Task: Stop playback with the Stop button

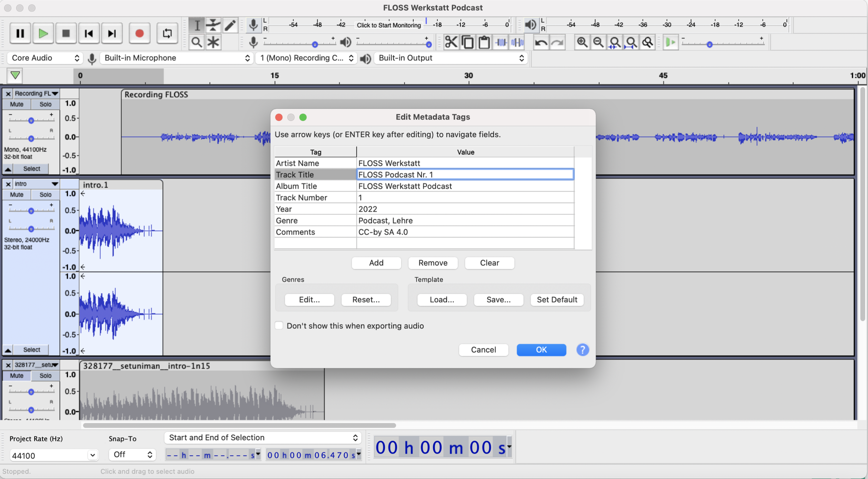Action: 66,34
